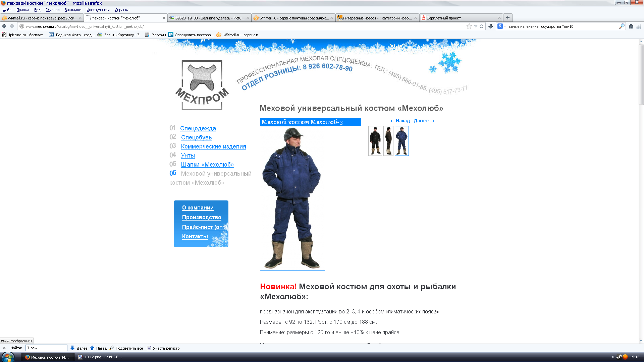Image resolution: width=644 pixels, height=362 pixels.
Task: Find previous match with Назад arrow
Action: click(x=99, y=348)
